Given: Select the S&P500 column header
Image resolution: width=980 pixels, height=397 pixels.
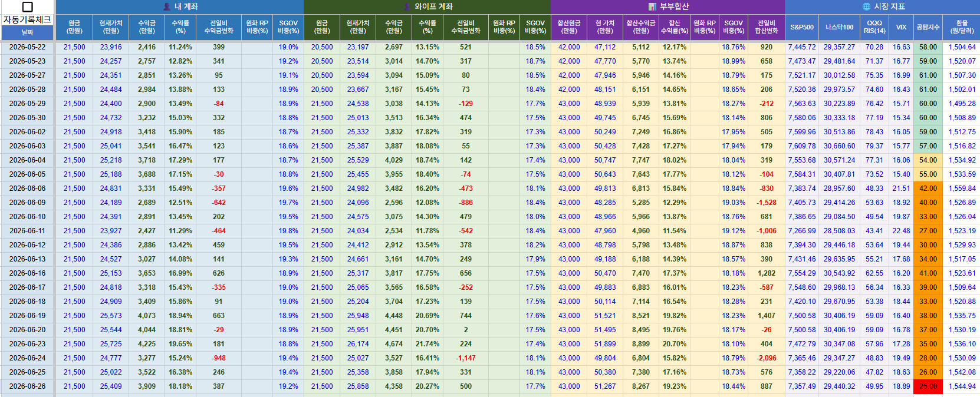Looking at the screenshot, I should tap(802, 27).
